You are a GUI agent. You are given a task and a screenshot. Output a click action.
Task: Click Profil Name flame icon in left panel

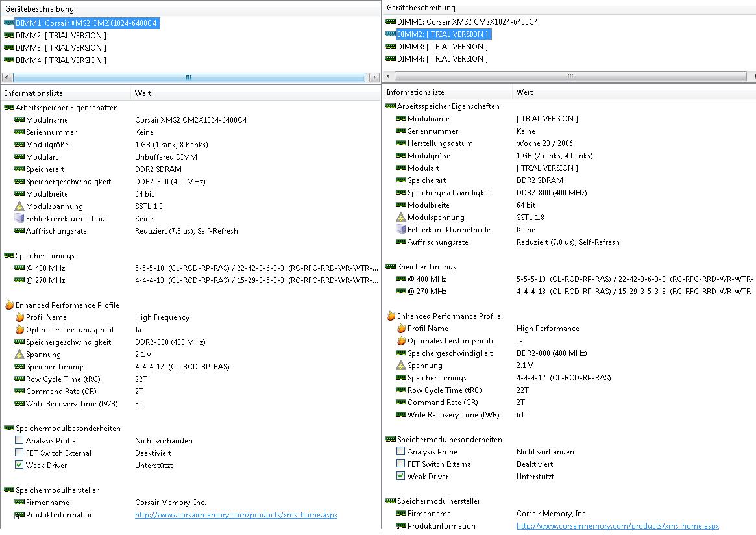pos(19,317)
